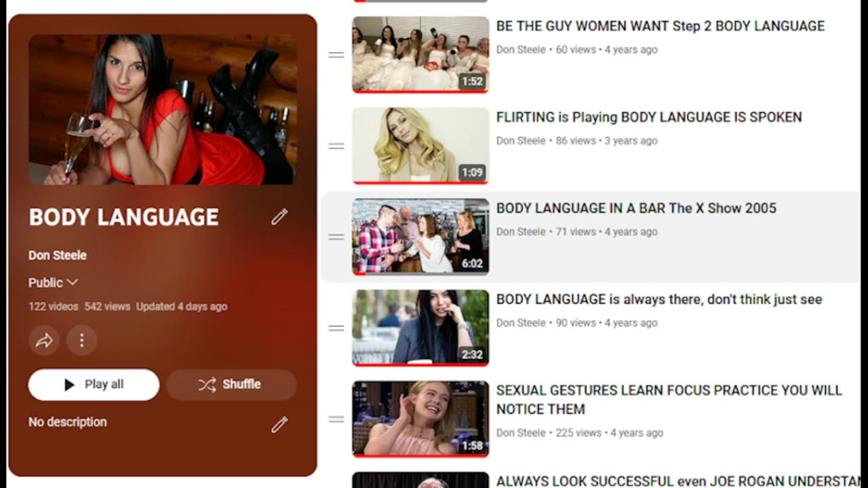The height and width of the screenshot is (488, 868).
Task: Open SEXUAL GESTURES LEARN FOCUS PRACTICE video title
Action: point(669,400)
